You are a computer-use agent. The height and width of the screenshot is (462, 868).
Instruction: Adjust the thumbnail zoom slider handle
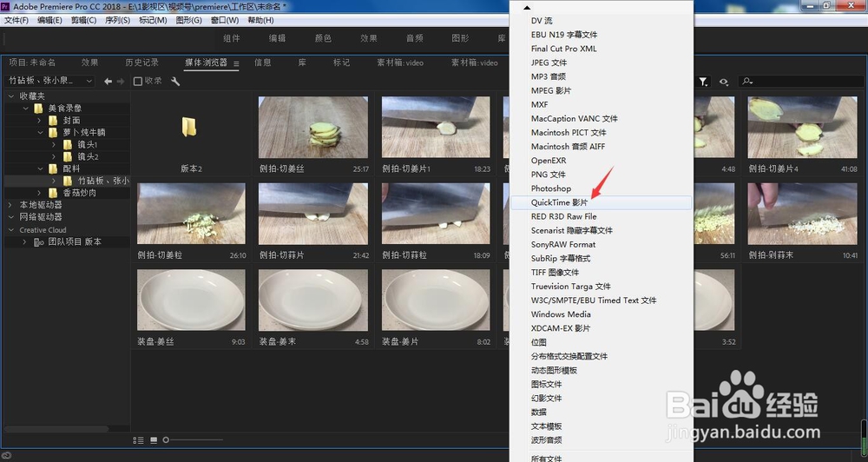pyautogui.click(x=166, y=440)
